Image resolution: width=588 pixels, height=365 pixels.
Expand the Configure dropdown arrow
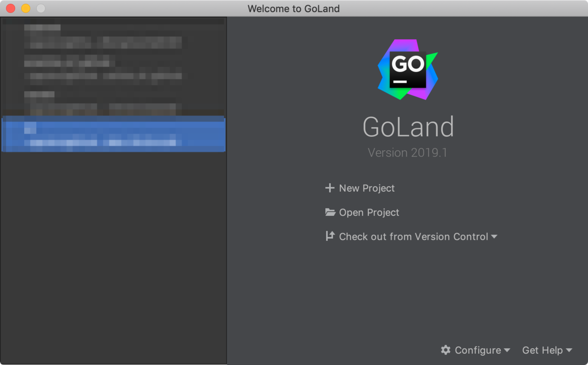(507, 350)
